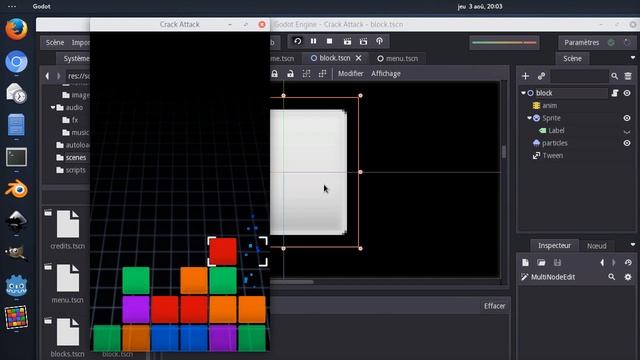Screen dimensions: 640x360
Task: Unlock the selected object in viewport toolbar
Action: (x=290, y=74)
